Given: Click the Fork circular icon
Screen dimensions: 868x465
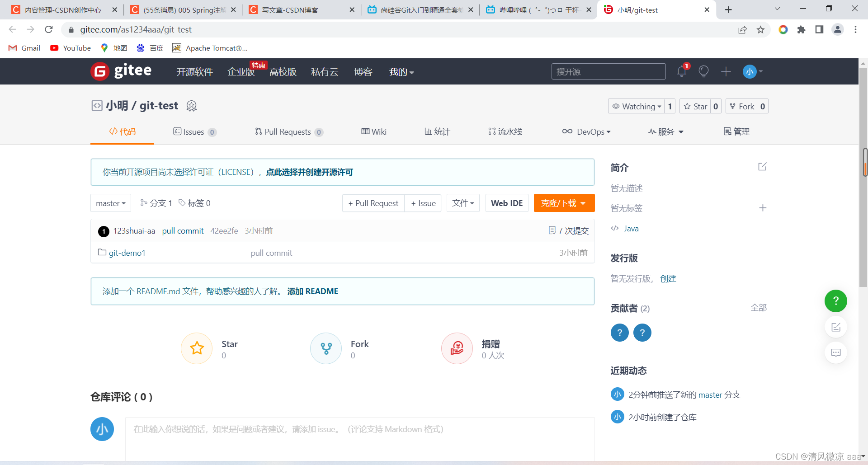Looking at the screenshot, I should (x=326, y=348).
